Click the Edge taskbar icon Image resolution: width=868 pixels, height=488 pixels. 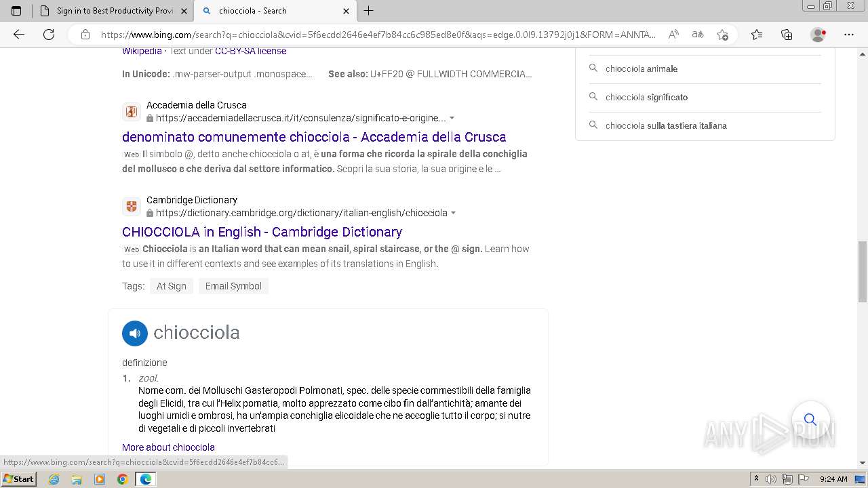[146, 479]
